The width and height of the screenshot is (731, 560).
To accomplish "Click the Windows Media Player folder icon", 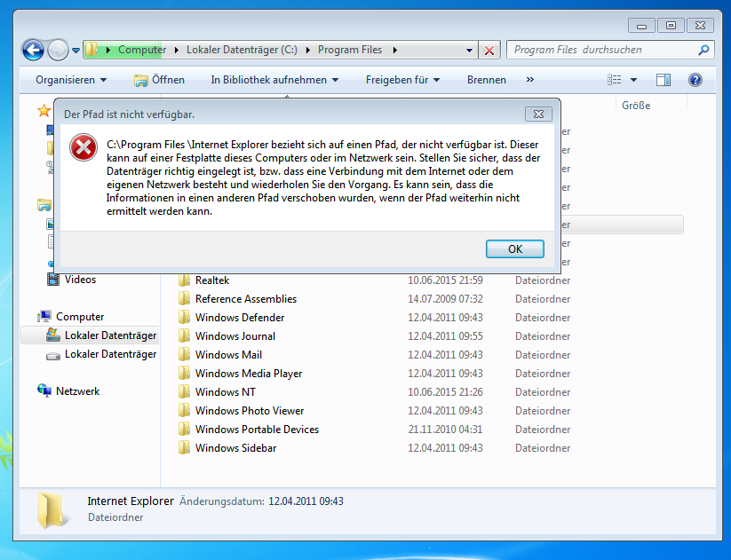I will pos(184,373).
